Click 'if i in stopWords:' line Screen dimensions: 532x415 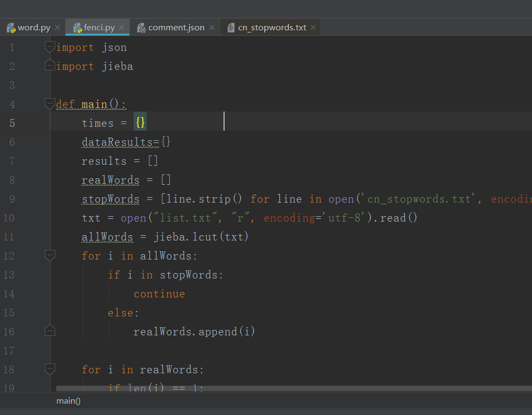pos(166,275)
